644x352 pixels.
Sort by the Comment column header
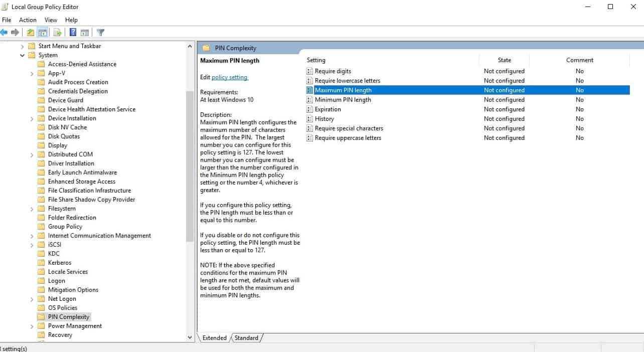[579, 60]
